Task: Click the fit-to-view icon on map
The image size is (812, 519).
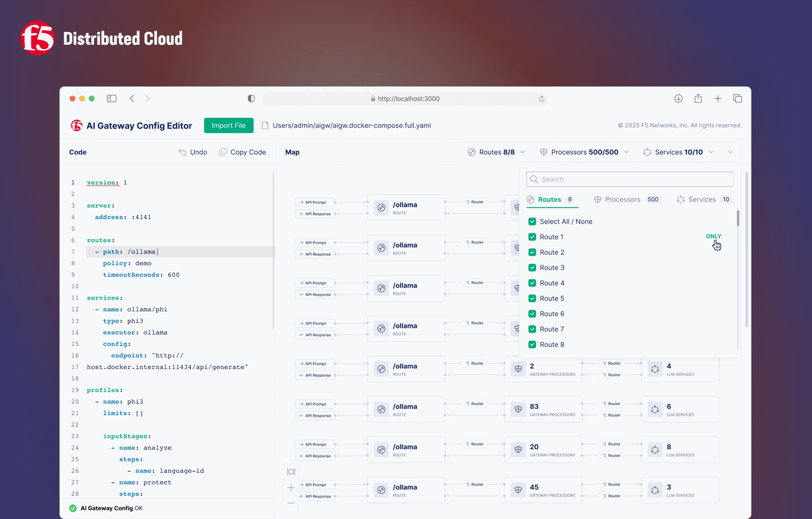Action: [x=291, y=472]
